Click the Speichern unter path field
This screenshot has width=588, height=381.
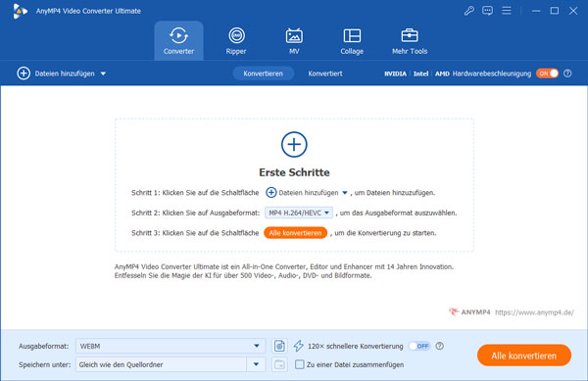[162, 364]
